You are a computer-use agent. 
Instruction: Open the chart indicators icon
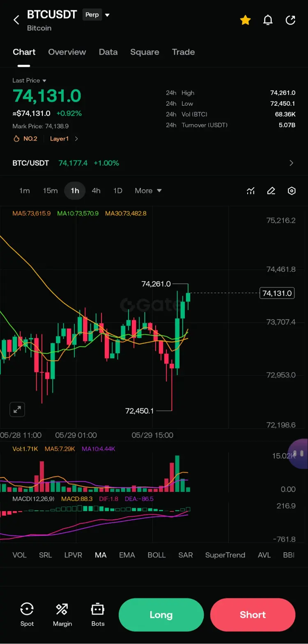click(251, 191)
